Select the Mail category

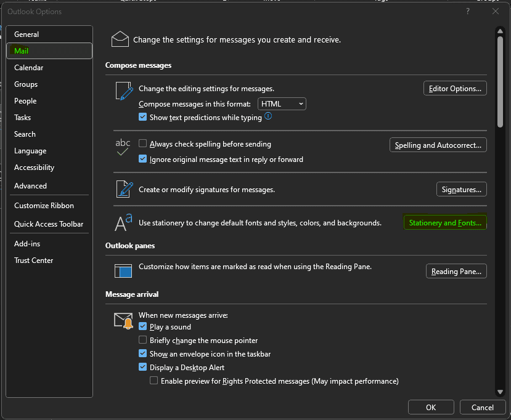coord(49,50)
